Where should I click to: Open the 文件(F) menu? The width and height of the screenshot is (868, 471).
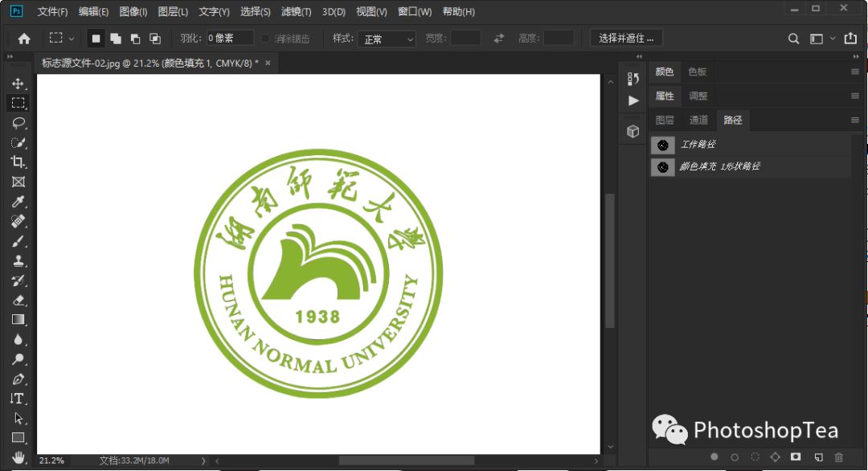[x=52, y=11]
